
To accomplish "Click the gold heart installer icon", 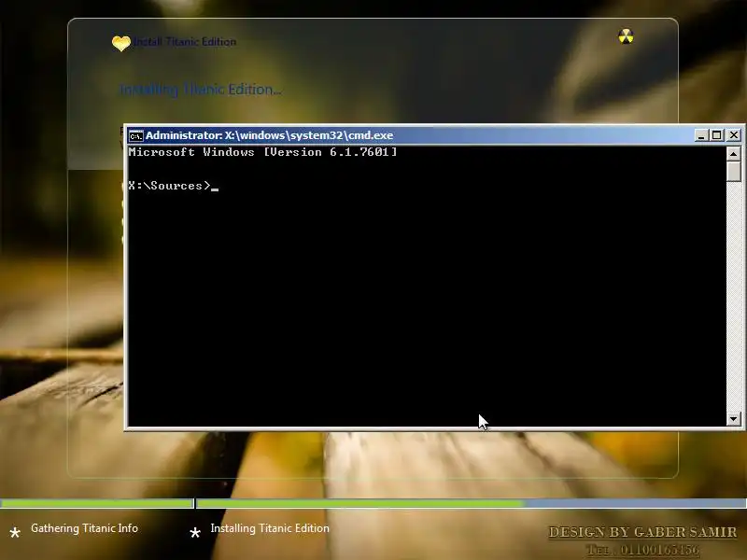I will 121,43.
